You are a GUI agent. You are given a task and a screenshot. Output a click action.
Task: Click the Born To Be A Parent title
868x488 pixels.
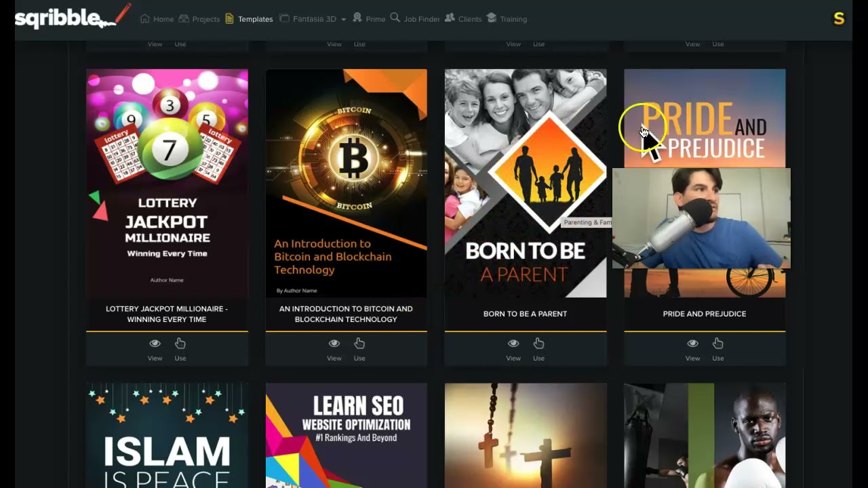pyautogui.click(x=525, y=314)
